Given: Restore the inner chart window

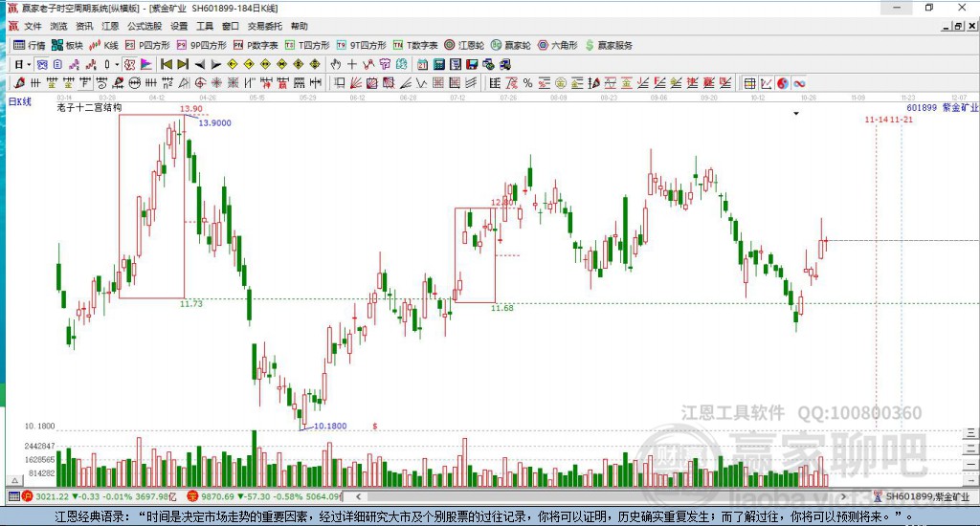Looking at the screenshot, I should 958,26.
